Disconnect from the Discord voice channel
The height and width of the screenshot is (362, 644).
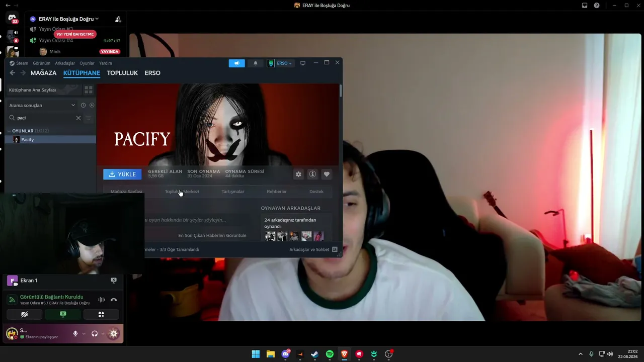[114, 300]
